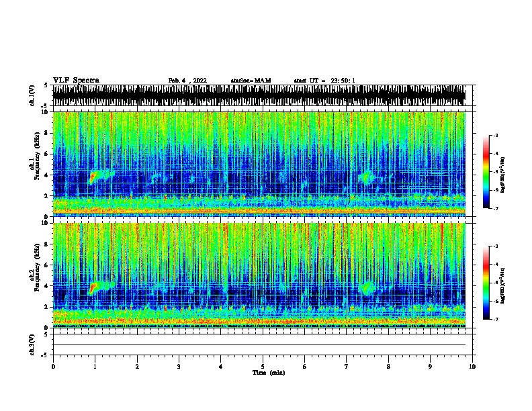The width and height of the screenshot is (532, 411).
Task: Click the ch.1 spectrogram color scale bar
Action: [x=486, y=172]
